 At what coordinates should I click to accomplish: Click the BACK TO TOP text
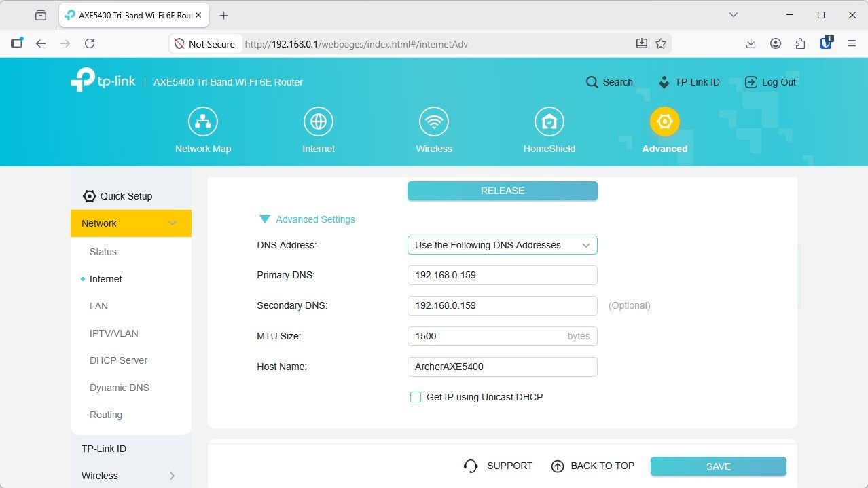coord(602,466)
